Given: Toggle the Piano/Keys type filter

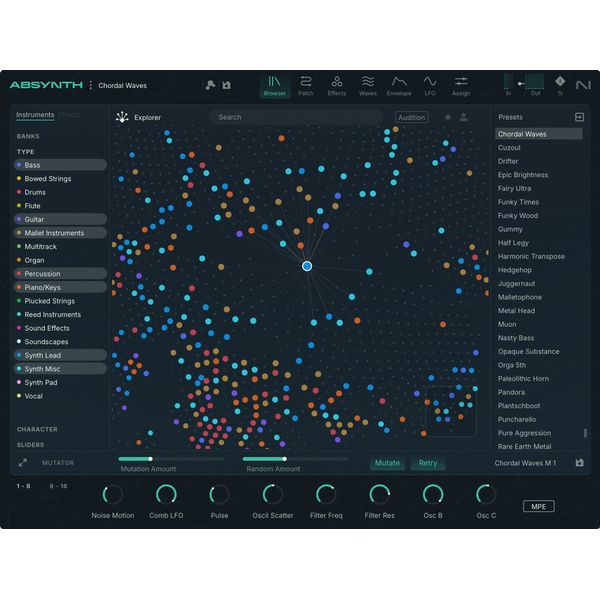Looking at the screenshot, I should (60, 287).
